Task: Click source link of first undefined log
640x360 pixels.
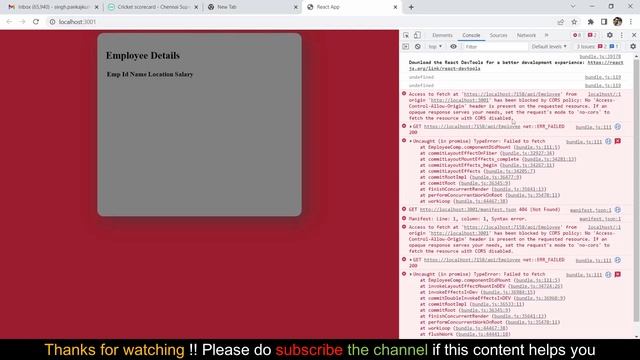Action: 602,77
